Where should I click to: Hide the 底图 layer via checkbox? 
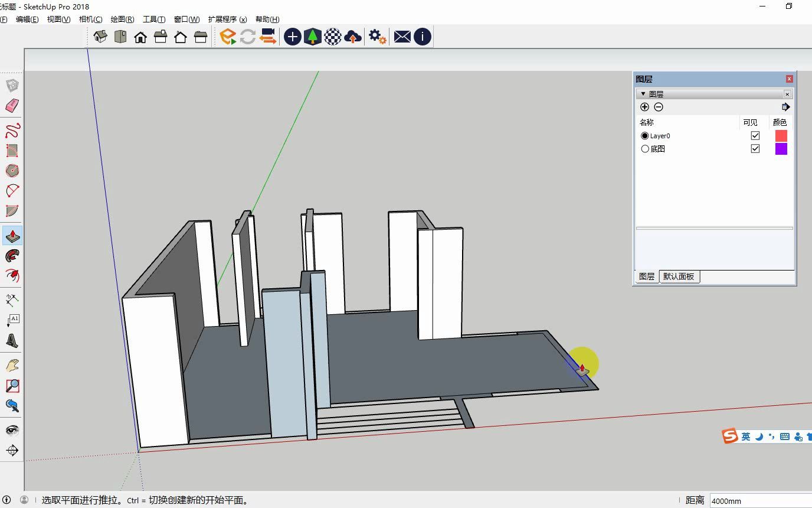(x=755, y=149)
